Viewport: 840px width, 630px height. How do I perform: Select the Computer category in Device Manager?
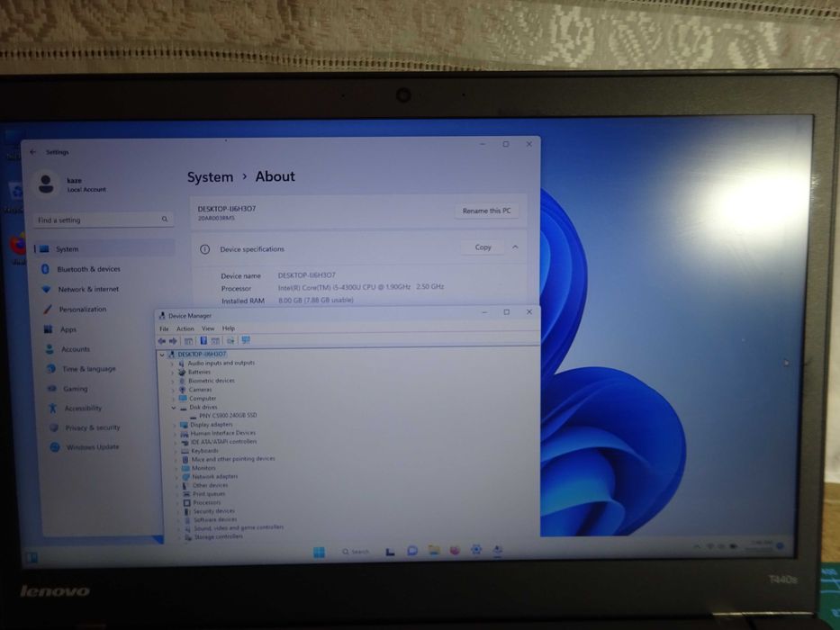(x=203, y=399)
